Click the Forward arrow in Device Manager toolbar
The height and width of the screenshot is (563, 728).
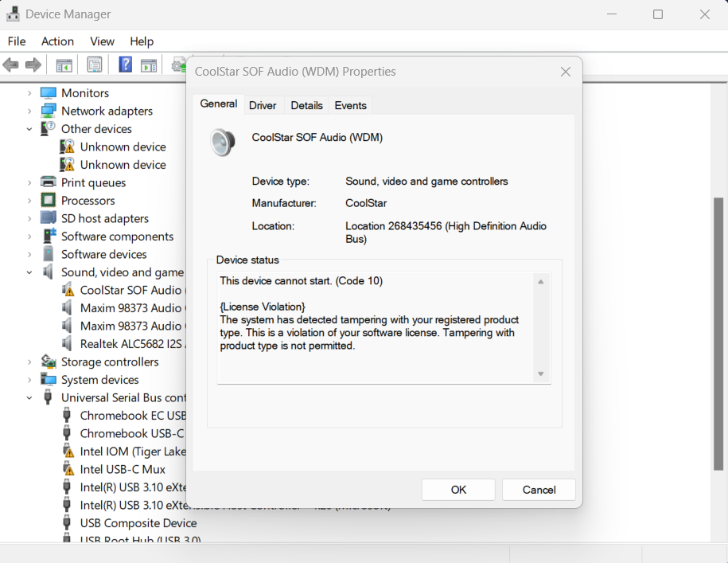33,65
